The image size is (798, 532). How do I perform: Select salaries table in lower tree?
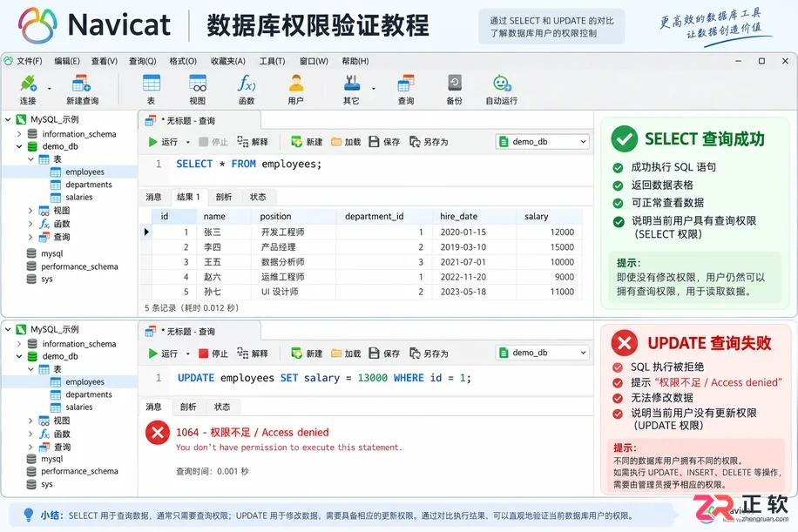click(x=79, y=407)
